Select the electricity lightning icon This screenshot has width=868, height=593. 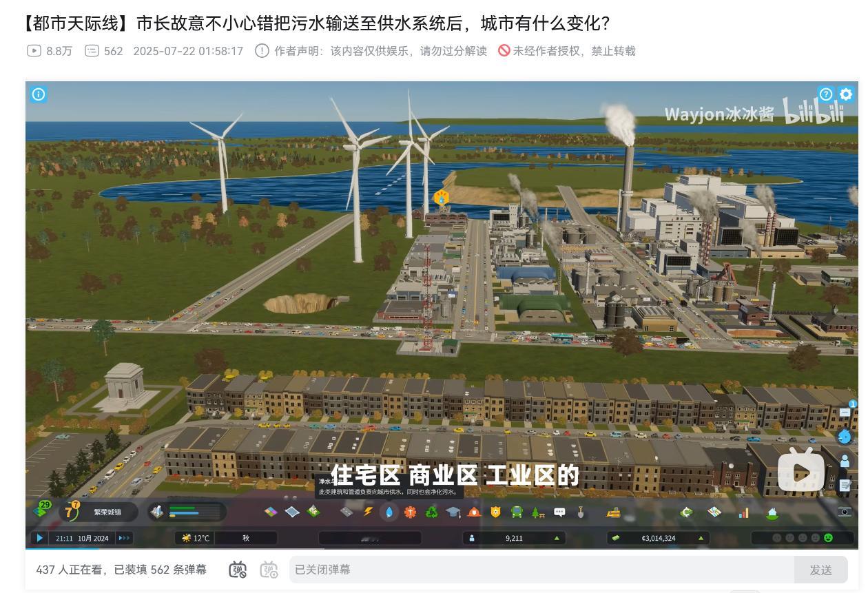[x=369, y=512]
